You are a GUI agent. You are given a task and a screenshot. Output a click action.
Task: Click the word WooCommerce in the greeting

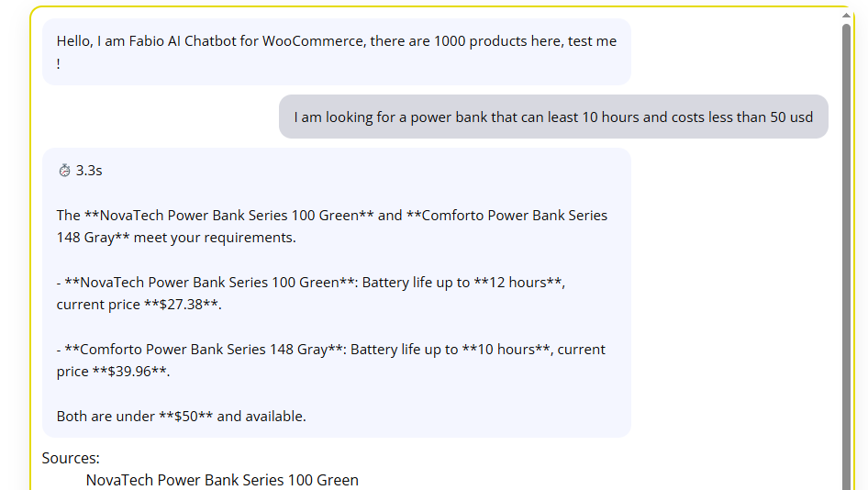click(x=312, y=41)
